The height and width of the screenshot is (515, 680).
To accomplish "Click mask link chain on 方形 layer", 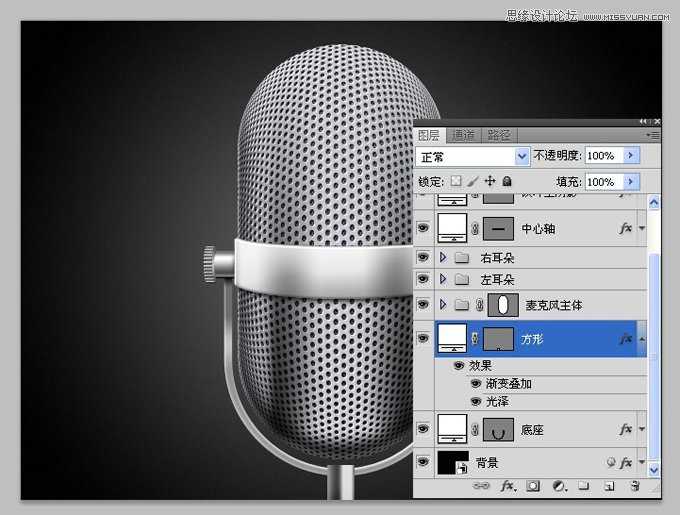I will pyautogui.click(x=475, y=339).
